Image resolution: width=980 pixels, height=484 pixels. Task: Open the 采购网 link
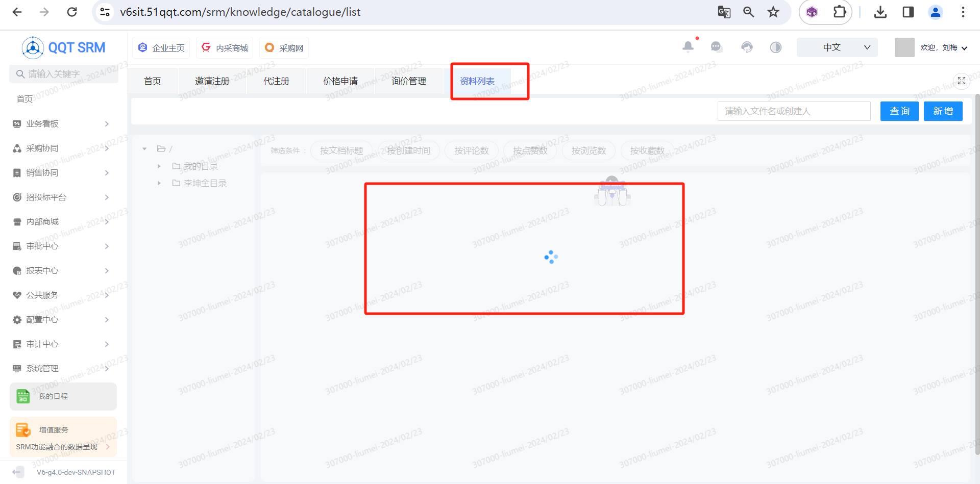(x=284, y=48)
